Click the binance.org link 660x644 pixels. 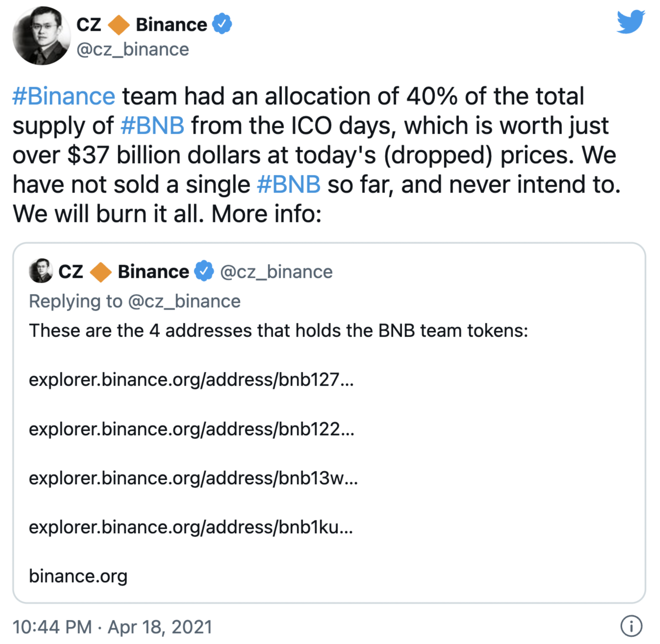coord(78,576)
